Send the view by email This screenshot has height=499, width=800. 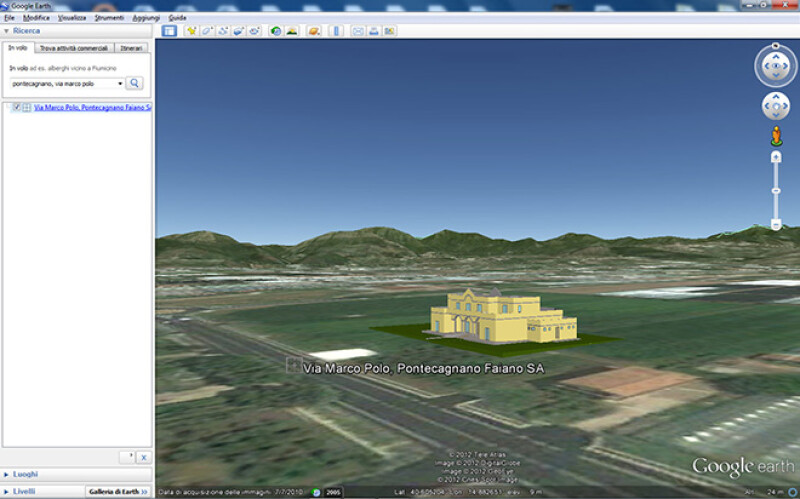(358, 31)
